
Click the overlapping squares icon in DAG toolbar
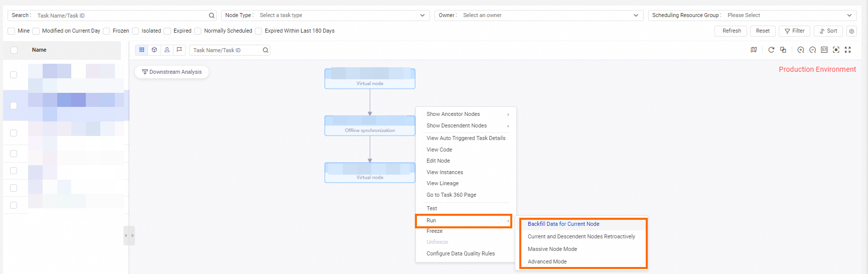783,50
